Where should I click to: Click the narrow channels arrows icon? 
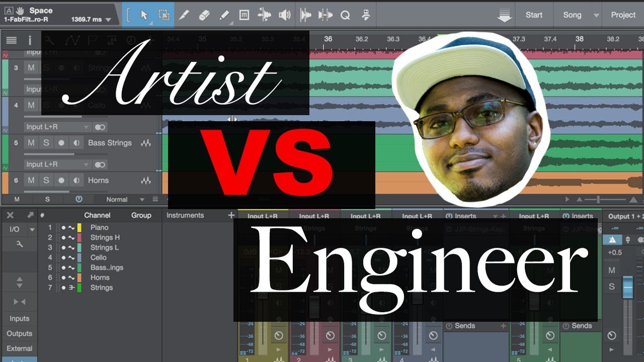20,302
